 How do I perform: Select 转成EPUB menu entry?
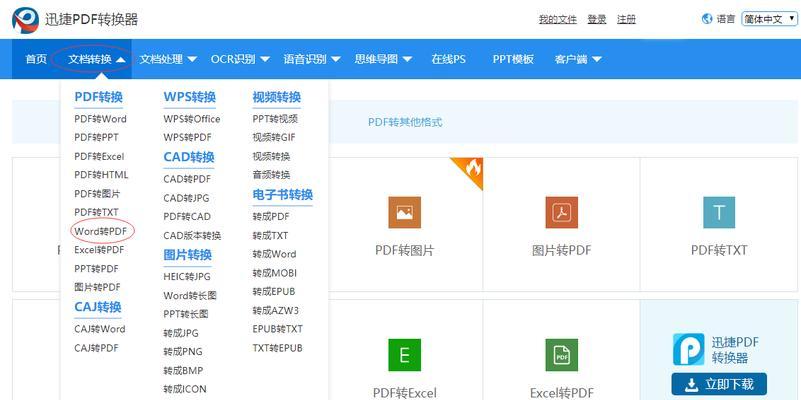click(x=274, y=292)
